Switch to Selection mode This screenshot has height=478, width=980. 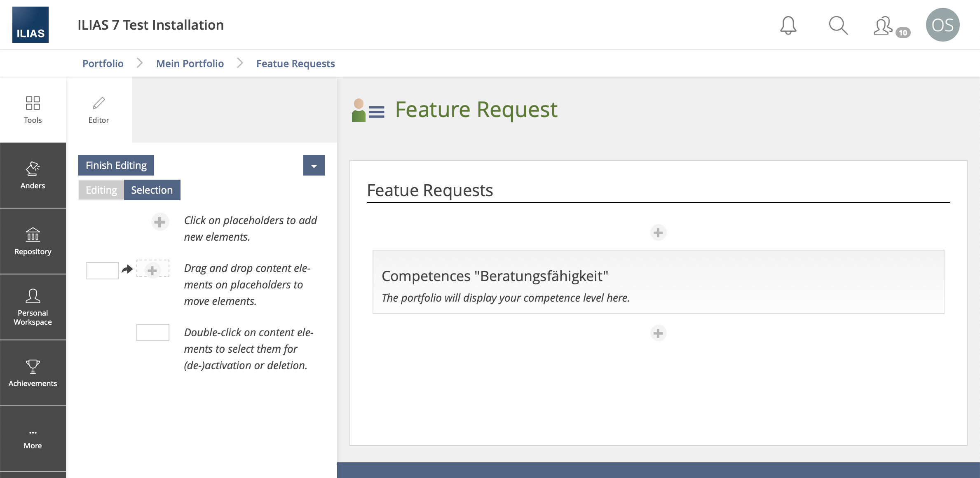(152, 190)
